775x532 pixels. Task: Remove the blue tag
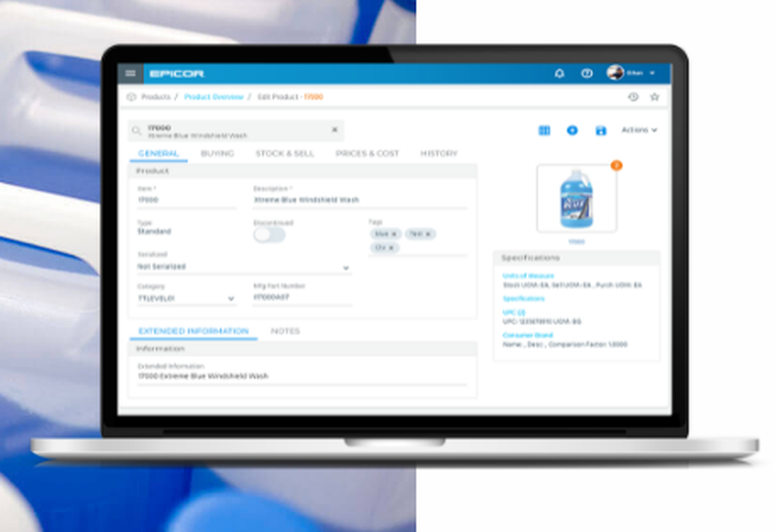[394, 234]
